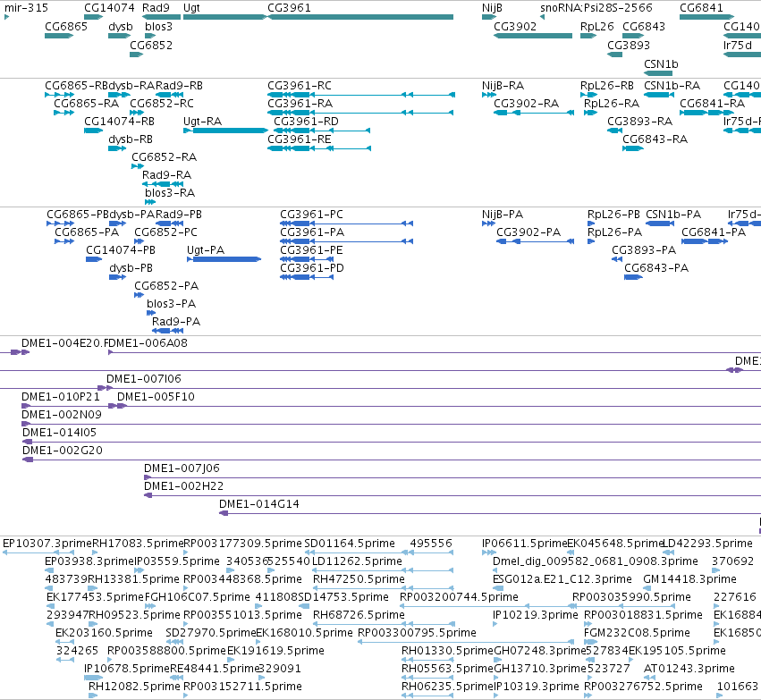Select the blos3 gene label
Screen dimensions: 761x700
coord(158,26)
